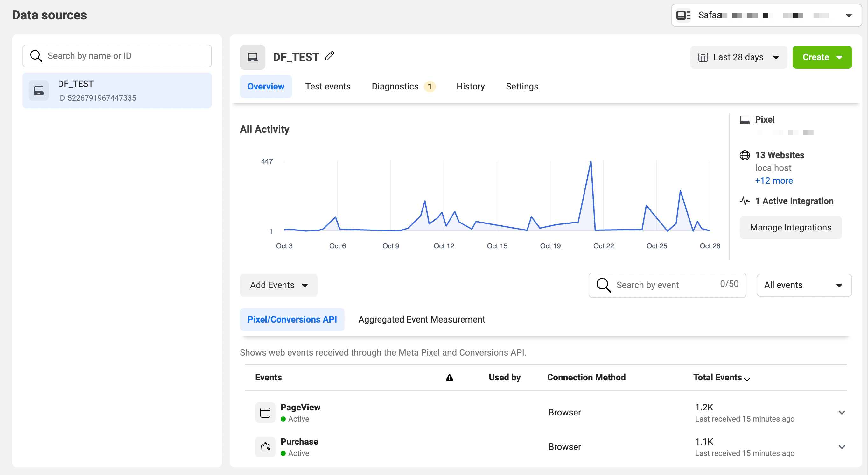This screenshot has height=475, width=868.
Task: Click the pixel laptop icon beside the DF_TEST title
Action: [x=252, y=57]
